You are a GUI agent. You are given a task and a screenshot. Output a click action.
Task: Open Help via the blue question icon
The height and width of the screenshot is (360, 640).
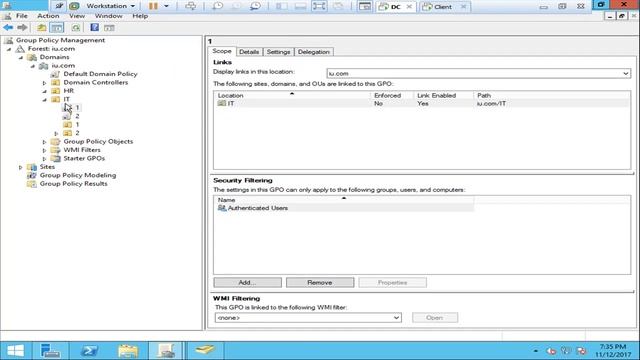[x=94, y=27]
